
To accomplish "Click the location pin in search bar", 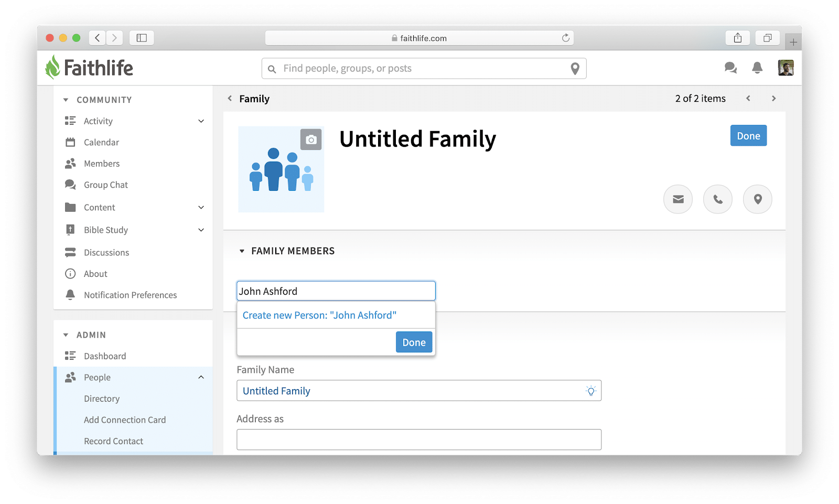I will (x=575, y=69).
